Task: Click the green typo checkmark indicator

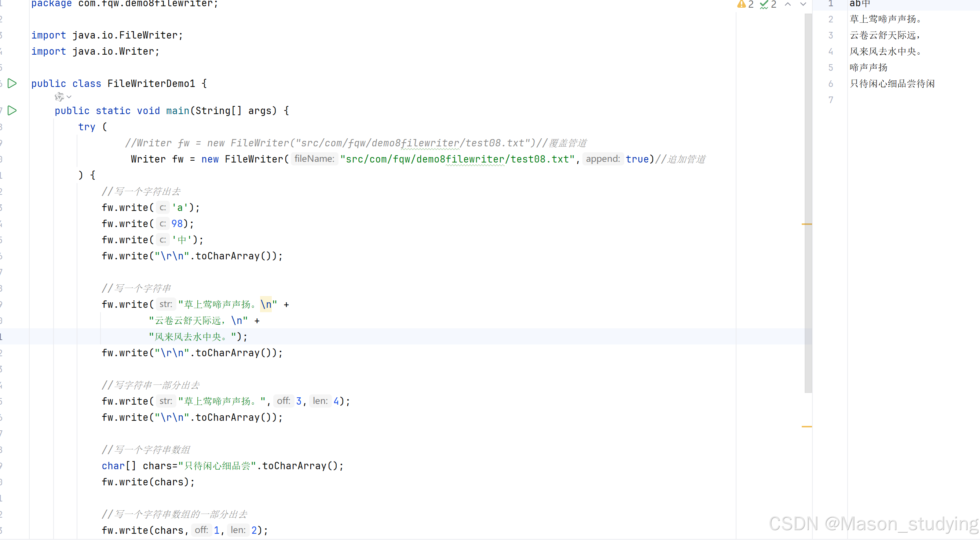Action: coord(764,4)
